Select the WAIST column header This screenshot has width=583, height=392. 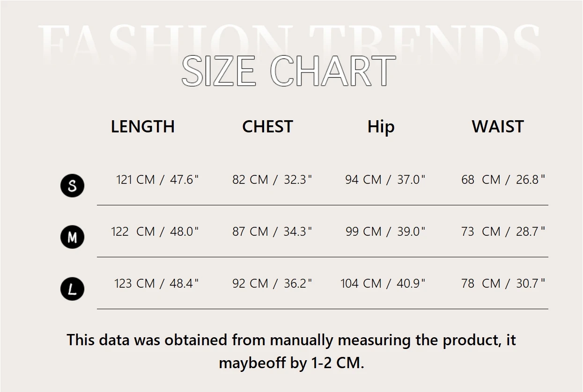497,127
